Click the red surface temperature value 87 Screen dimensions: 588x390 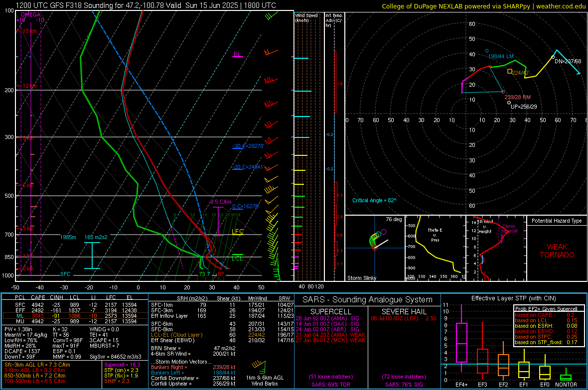pyautogui.click(x=221, y=274)
